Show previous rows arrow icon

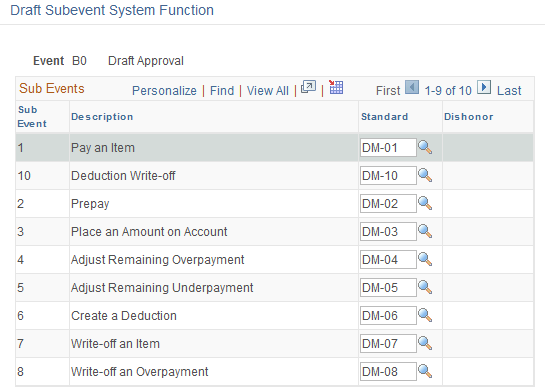[412, 87]
